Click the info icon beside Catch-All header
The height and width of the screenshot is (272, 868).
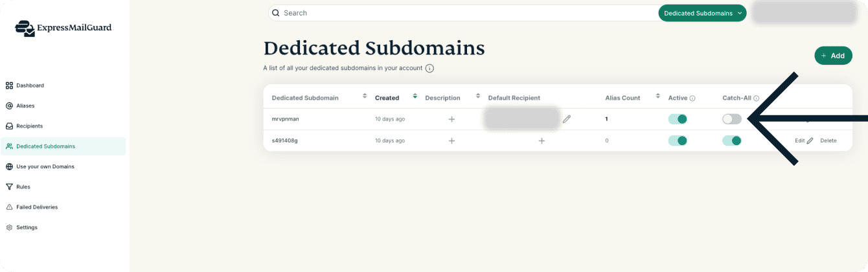(756, 98)
